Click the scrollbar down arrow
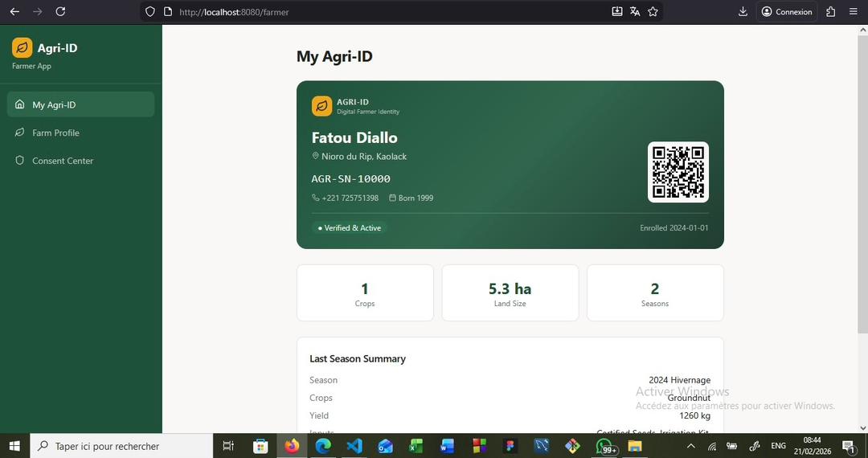 [862, 428]
